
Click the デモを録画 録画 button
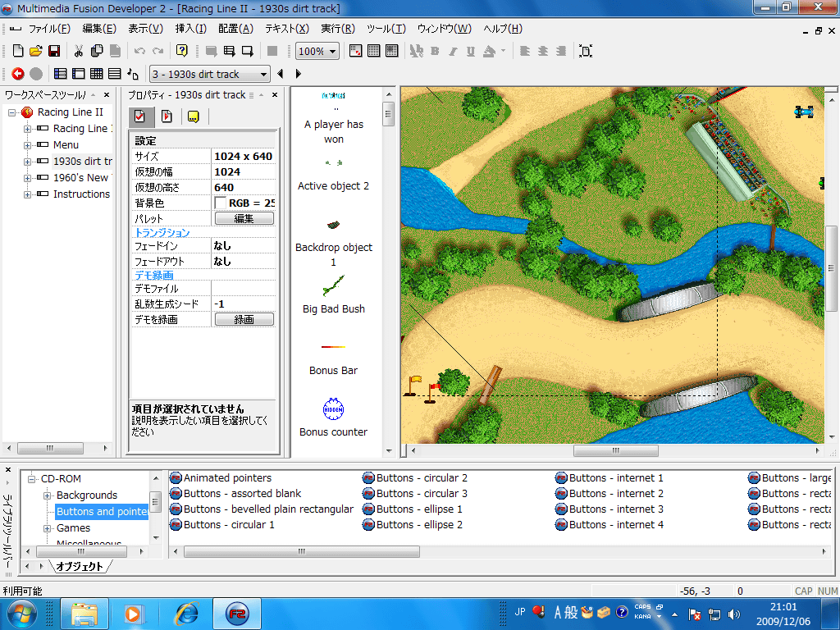[244, 319]
